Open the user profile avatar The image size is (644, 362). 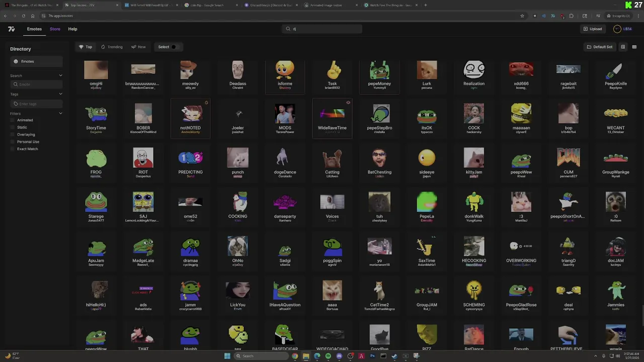pyautogui.click(x=617, y=29)
